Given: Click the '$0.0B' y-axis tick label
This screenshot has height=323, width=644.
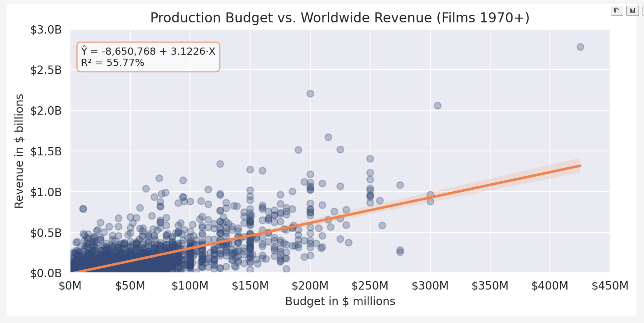Looking at the screenshot, I should point(46,273).
